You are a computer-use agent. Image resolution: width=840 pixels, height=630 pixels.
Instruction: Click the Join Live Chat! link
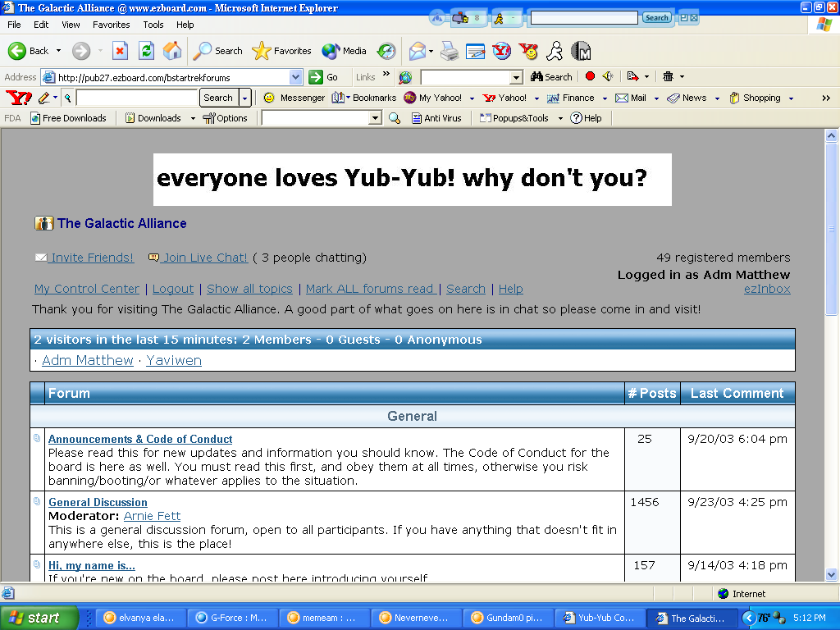pyautogui.click(x=205, y=258)
